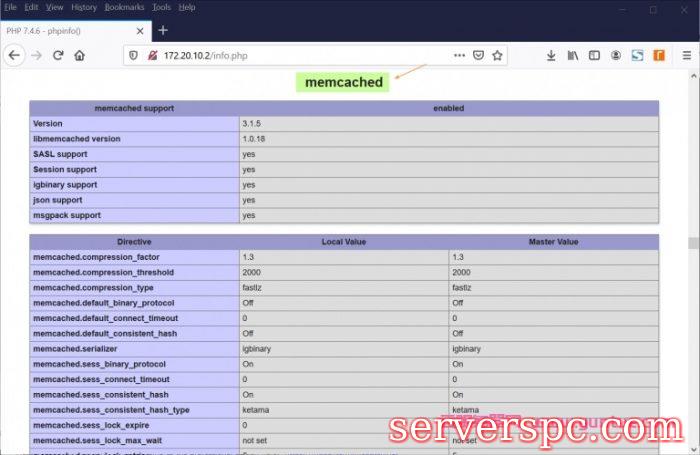The width and height of the screenshot is (700, 455).
Task: Click the URL address bar
Action: pos(300,55)
